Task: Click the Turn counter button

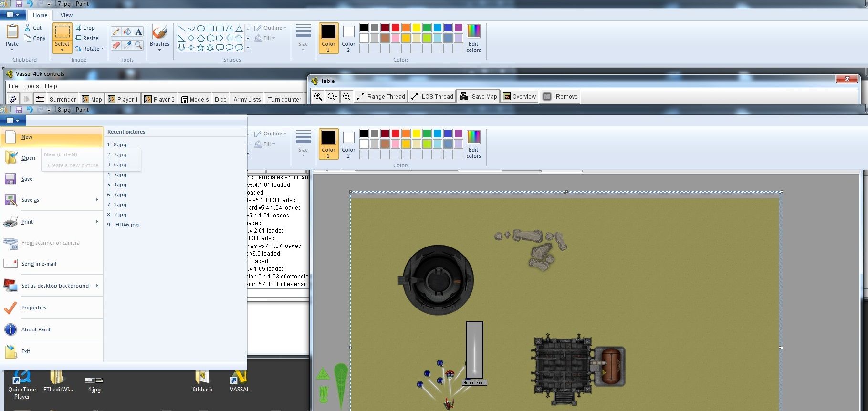Action: point(284,99)
